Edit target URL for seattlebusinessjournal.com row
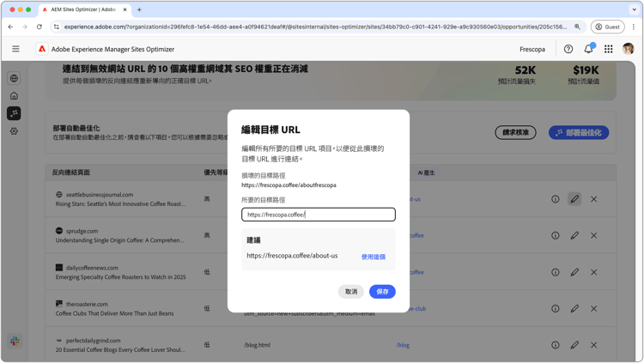 click(x=574, y=199)
